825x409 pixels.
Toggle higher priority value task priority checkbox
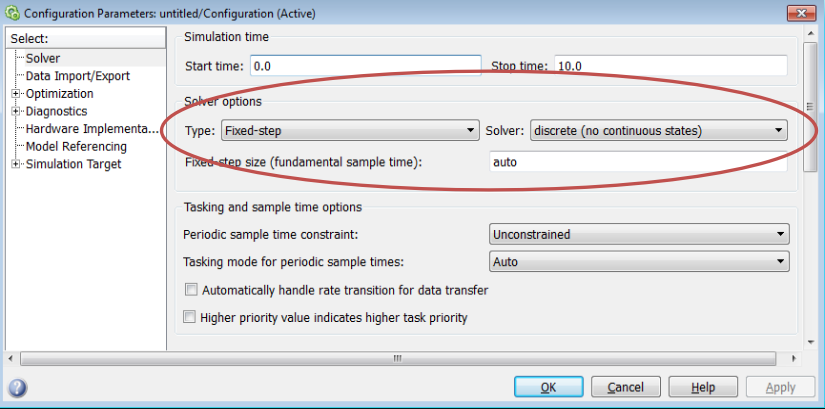(191, 318)
